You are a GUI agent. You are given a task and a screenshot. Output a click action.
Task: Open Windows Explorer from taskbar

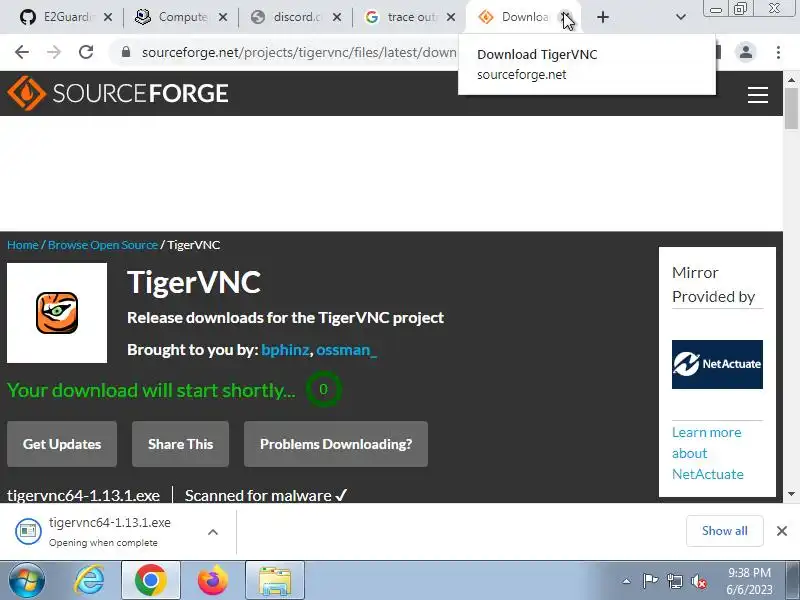click(275, 580)
